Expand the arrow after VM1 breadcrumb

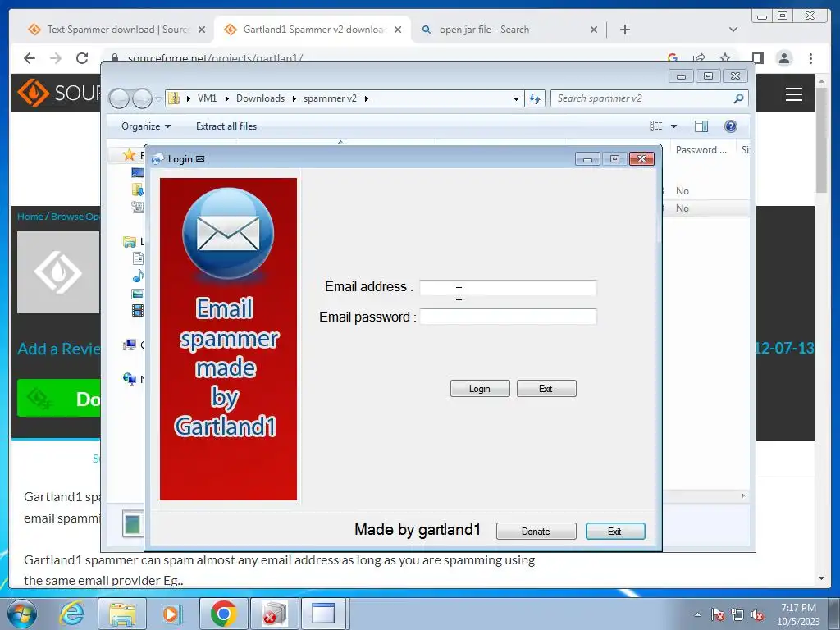(226, 98)
